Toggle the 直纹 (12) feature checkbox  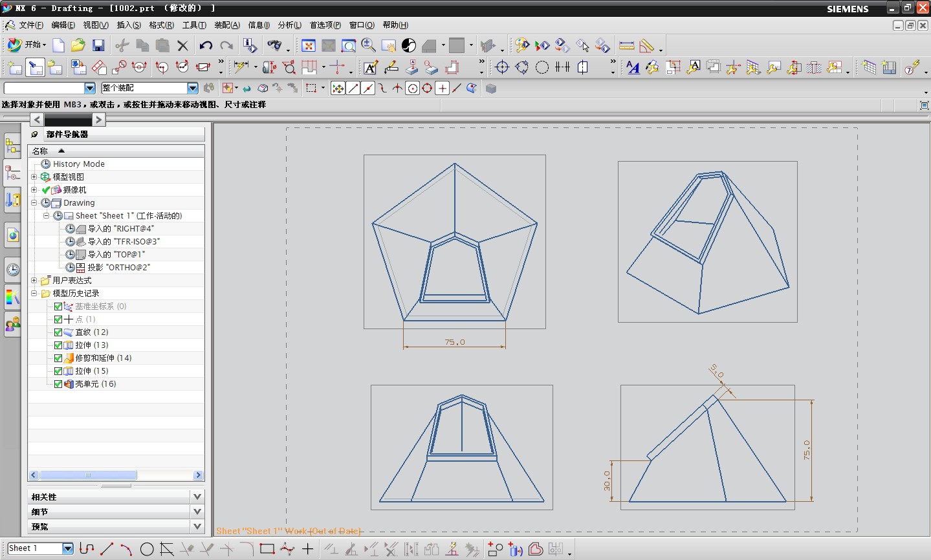pyautogui.click(x=58, y=332)
